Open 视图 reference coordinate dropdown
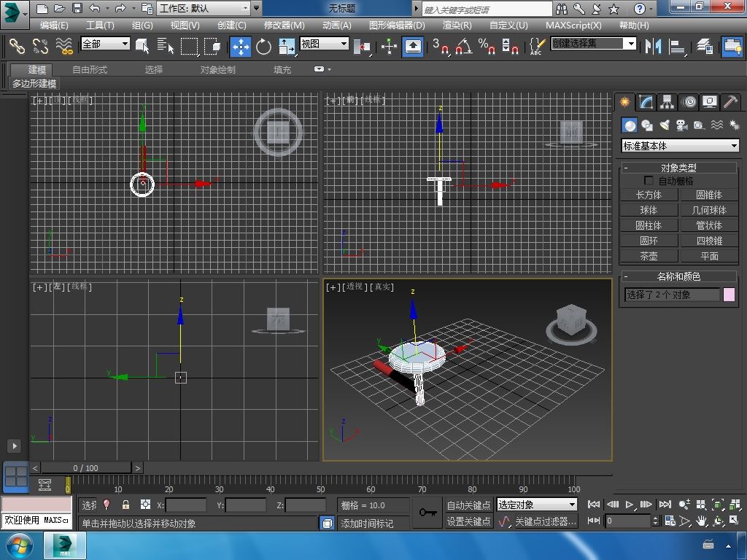The height and width of the screenshot is (560, 747). coord(324,44)
